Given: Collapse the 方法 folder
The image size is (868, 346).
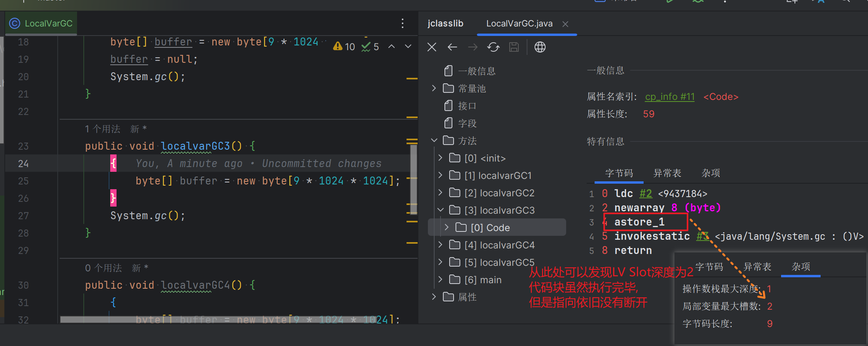Looking at the screenshot, I should pyautogui.click(x=434, y=140).
